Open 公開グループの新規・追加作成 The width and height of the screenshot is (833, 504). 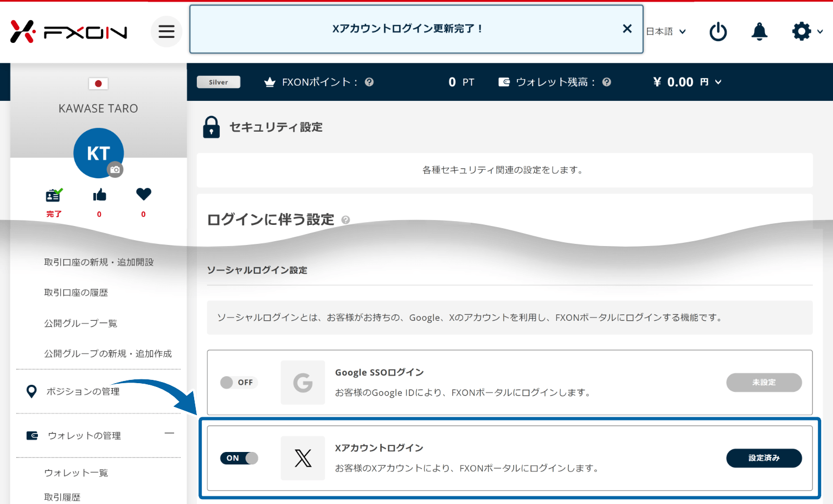pyautogui.click(x=108, y=354)
